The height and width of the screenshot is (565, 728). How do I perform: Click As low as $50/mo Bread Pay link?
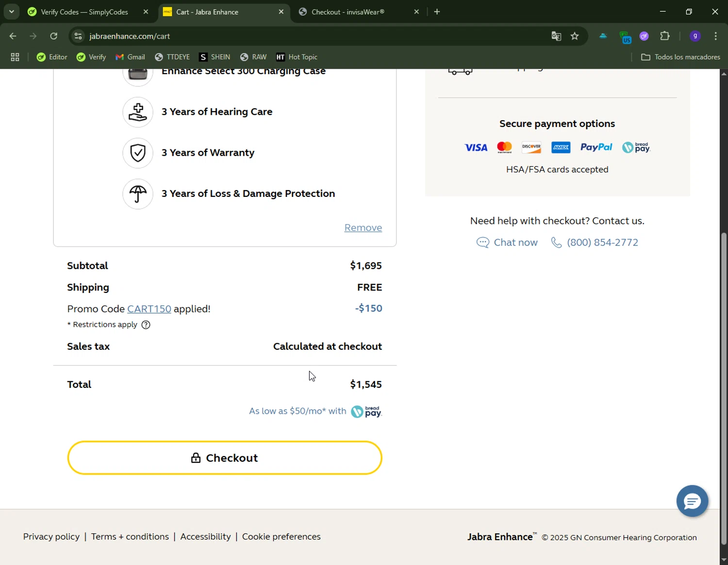click(315, 411)
